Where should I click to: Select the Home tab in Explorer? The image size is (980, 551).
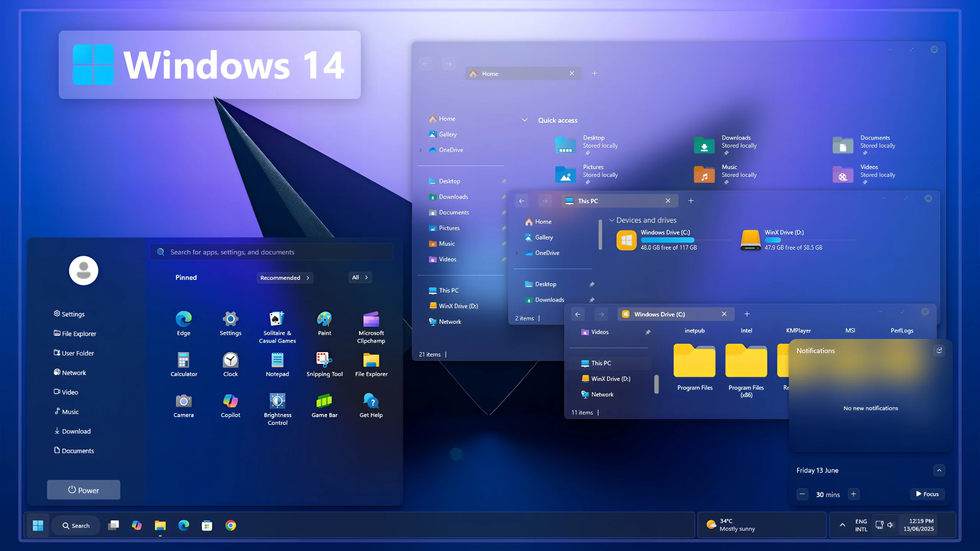pyautogui.click(x=523, y=73)
